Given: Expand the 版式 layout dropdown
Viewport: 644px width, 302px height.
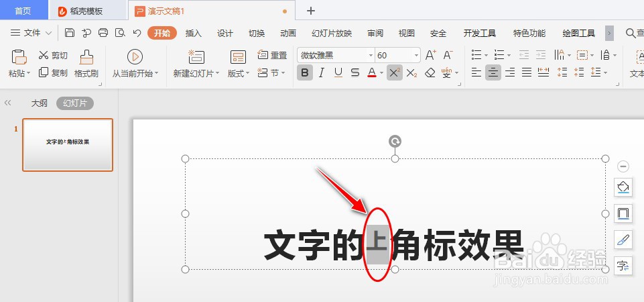Looking at the screenshot, I should [x=248, y=74].
